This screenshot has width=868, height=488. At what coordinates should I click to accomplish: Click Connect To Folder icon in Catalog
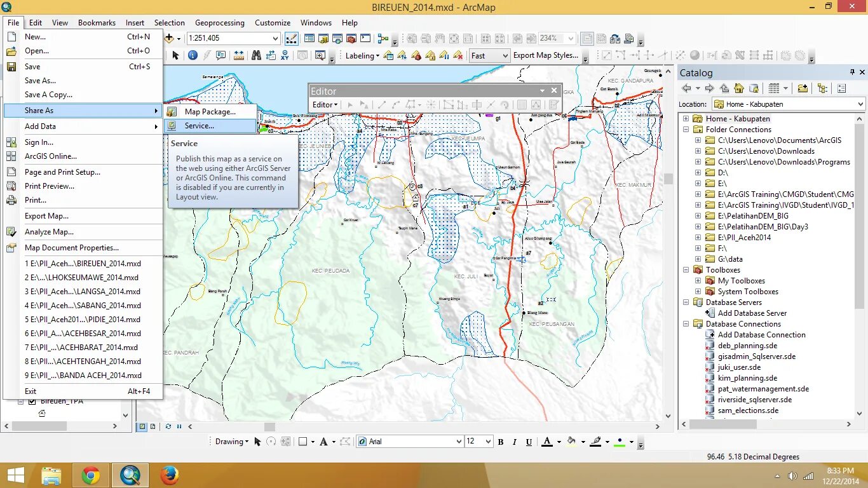tap(803, 88)
